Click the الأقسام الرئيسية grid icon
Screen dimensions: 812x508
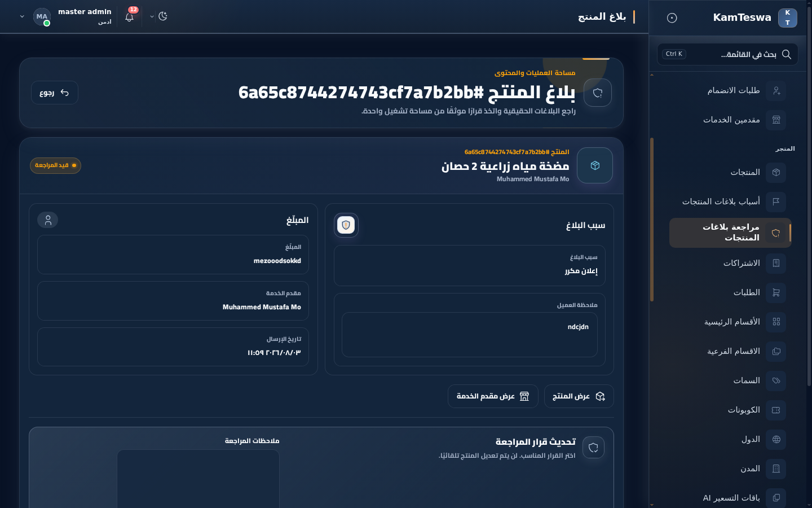click(776, 322)
